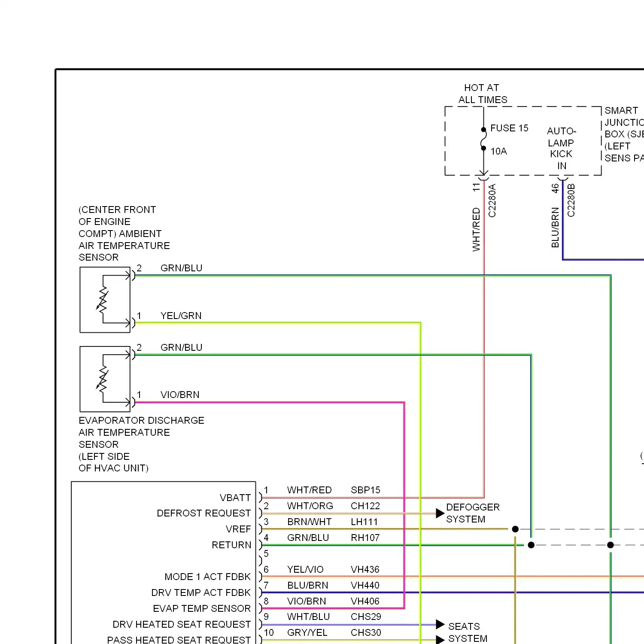Click the 'VREF' terminal label
Viewport: 644px width, 644px height.
pyautogui.click(x=238, y=529)
